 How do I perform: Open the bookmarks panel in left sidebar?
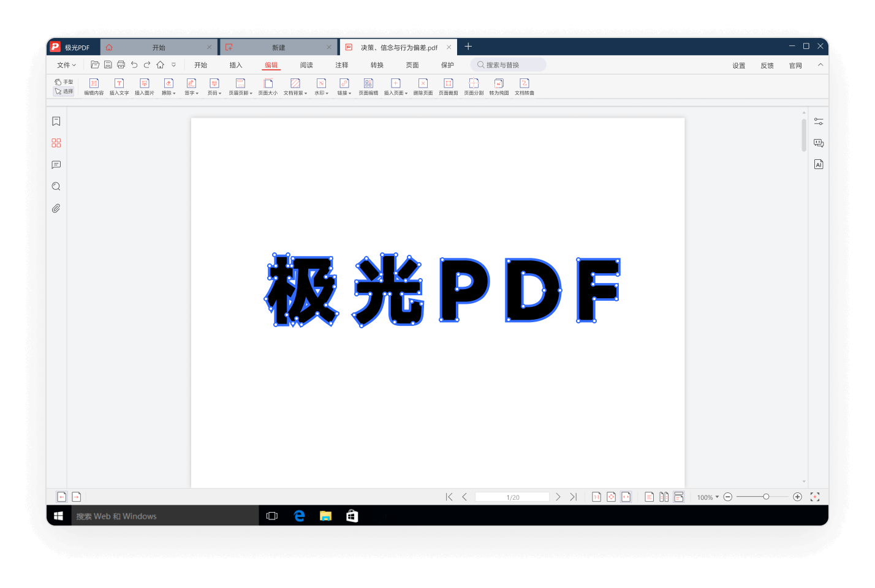[56, 121]
